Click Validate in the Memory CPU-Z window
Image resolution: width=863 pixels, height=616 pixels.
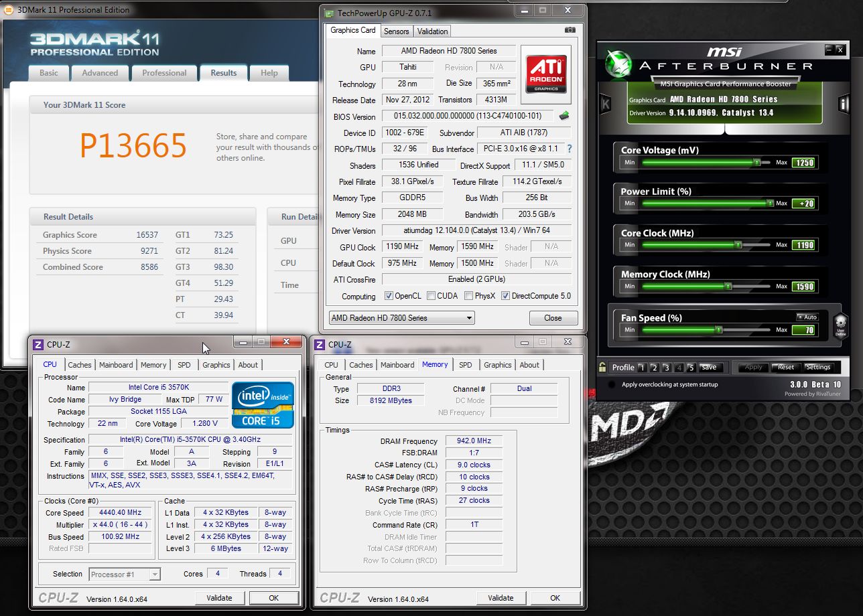pos(501,598)
